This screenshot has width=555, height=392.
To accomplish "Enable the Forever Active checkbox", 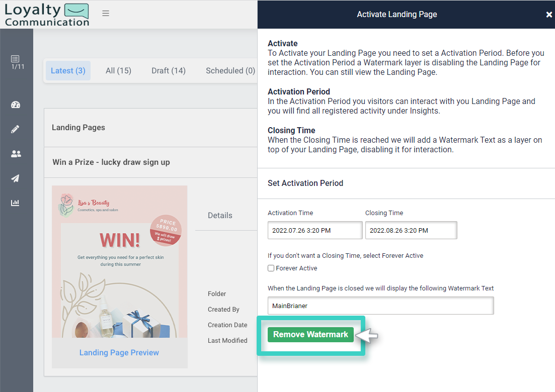I will tap(271, 268).
